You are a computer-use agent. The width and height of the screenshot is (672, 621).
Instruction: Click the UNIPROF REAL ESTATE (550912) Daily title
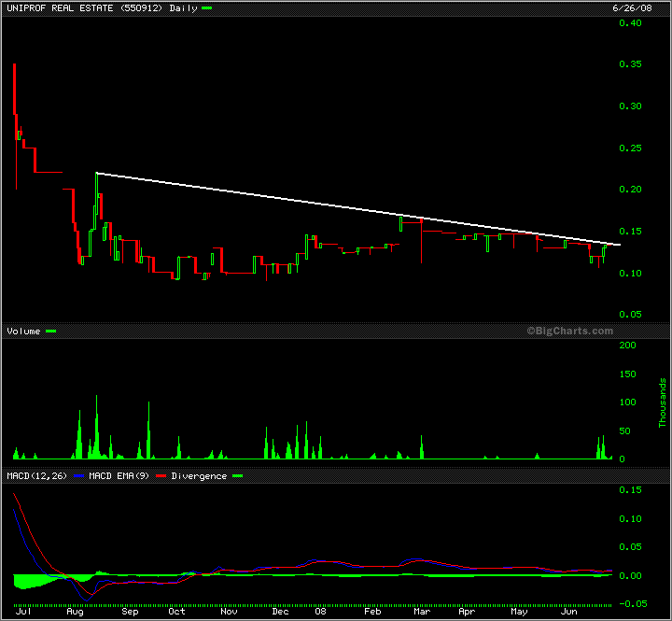pyautogui.click(x=102, y=8)
